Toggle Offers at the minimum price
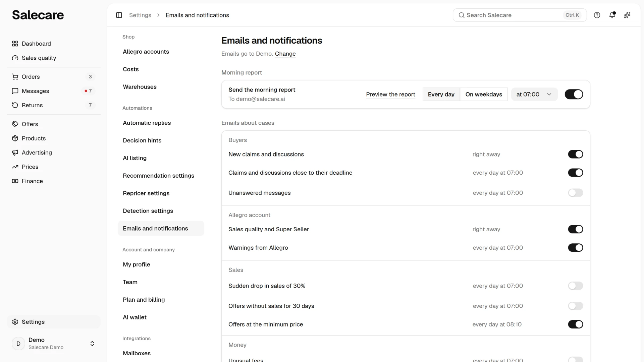Viewport: 644px width, 362px height. coord(576,324)
